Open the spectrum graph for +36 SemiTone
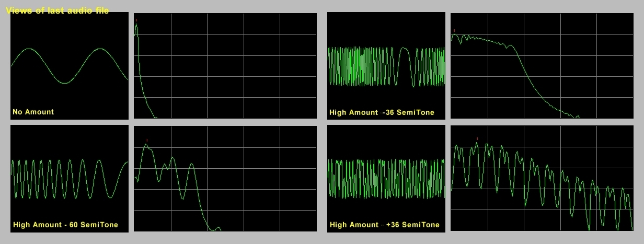The width and height of the screenshot is (644, 244). tap(542, 179)
